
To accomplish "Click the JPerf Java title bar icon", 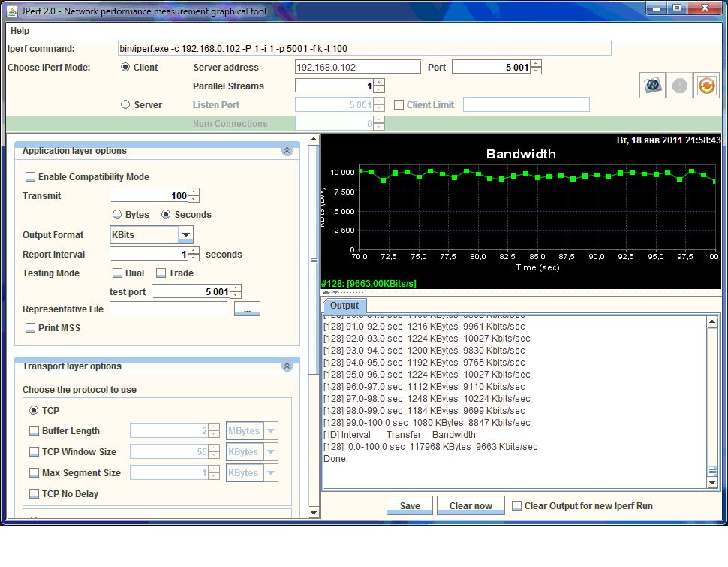I will (x=12, y=11).
